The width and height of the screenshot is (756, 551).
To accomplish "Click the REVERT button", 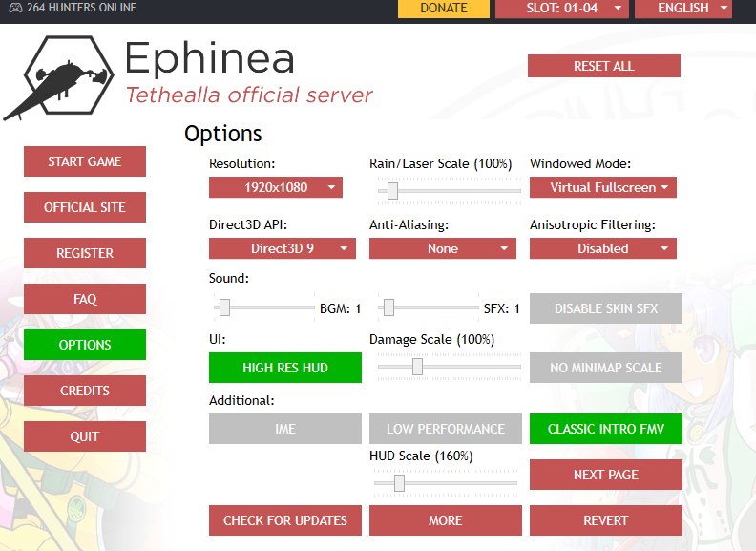I will pyautogui.click(x=605, y=520).
